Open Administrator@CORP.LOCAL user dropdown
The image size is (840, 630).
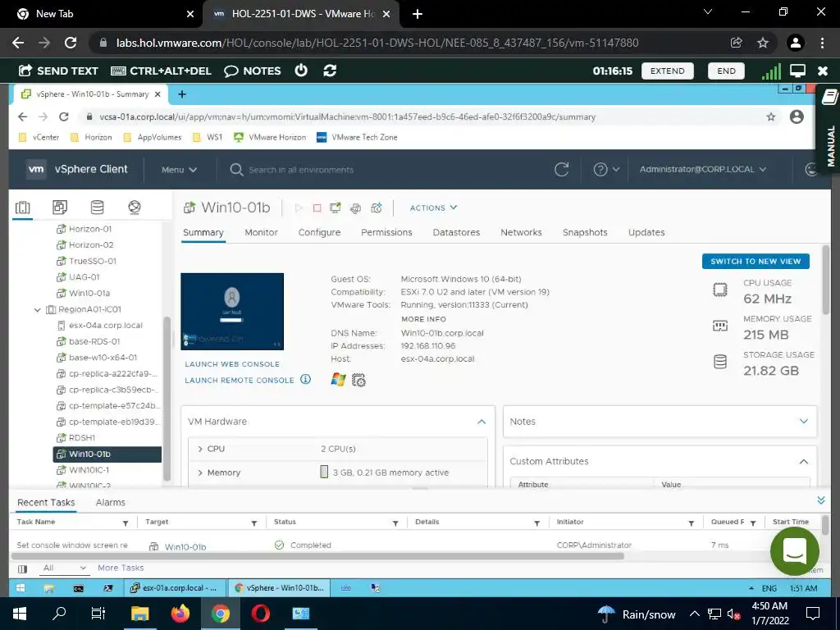(703, 169)
